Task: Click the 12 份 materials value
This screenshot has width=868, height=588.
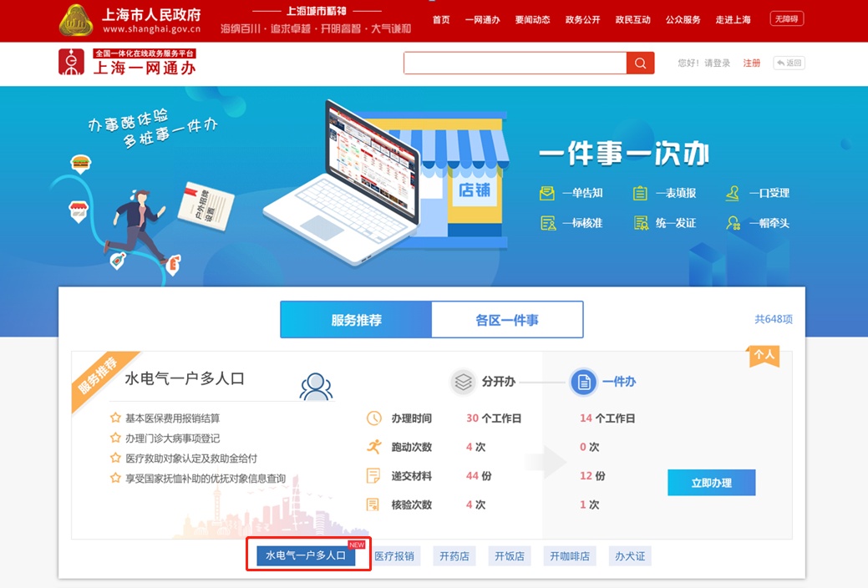Action: coord(592,475)
